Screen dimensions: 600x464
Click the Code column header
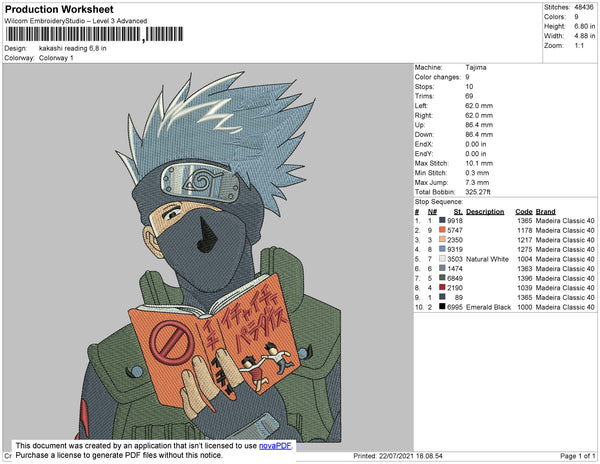tap(523, 212)
